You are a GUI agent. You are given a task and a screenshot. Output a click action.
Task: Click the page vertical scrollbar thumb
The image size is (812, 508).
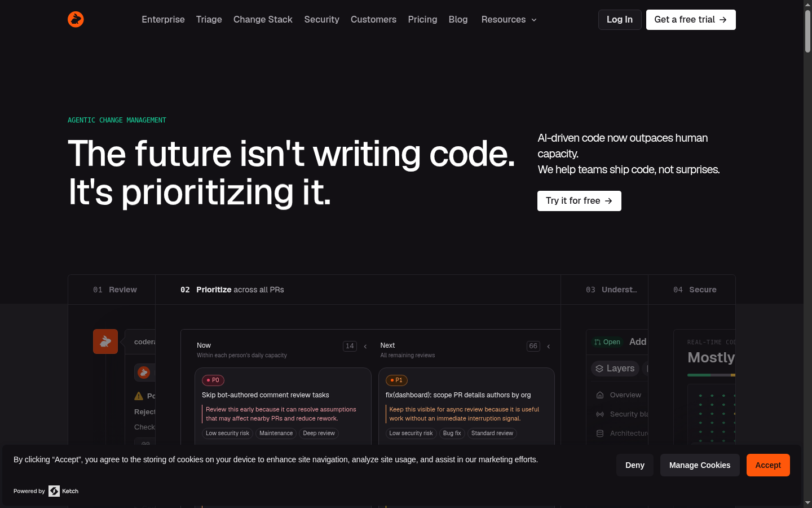point(807,31)
